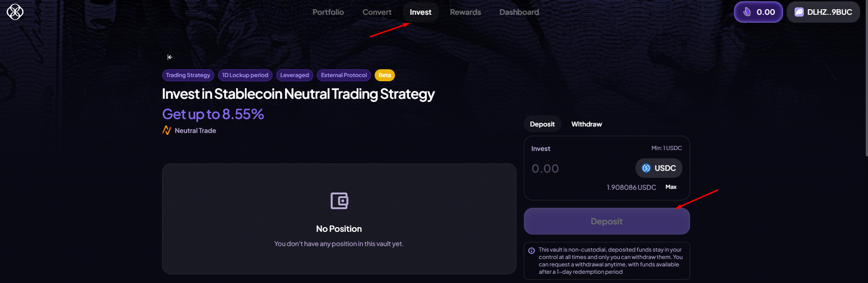Click the Neutral Trade logo icon
Image resolution: width=868 pixels, height=283 pixels.
(167, 131)
